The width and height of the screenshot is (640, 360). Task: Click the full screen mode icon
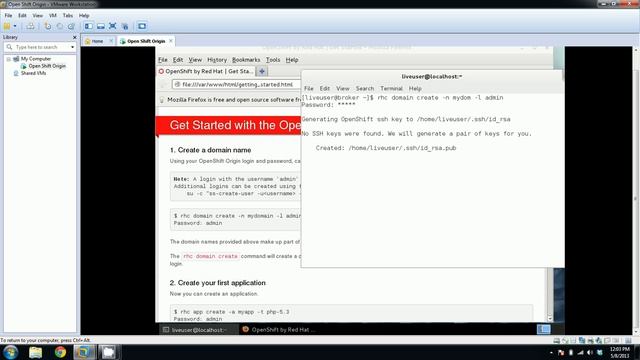click(113, 26)
